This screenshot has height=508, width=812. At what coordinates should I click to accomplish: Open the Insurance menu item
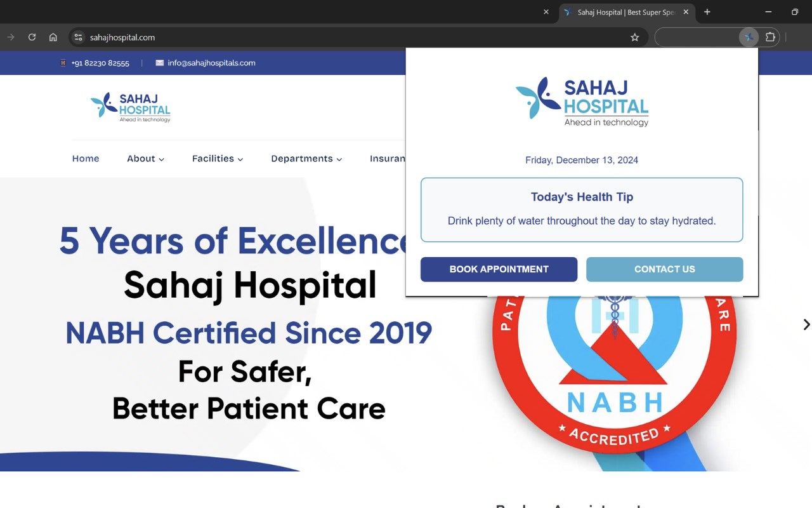click(388, 159)
